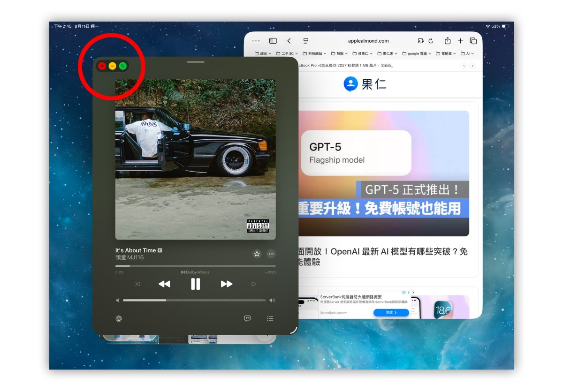
Task: Show the Safari tab overview
Action: pyautogui.click(x=473, y=41)
